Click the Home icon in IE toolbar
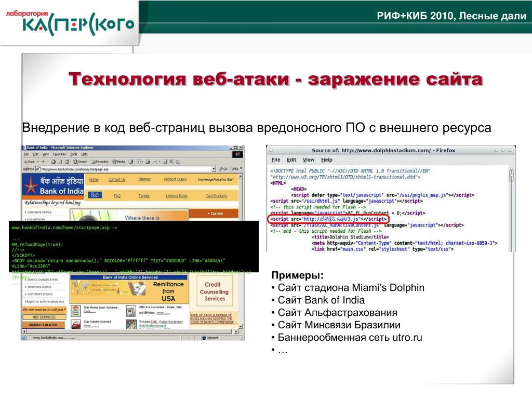 67,162
